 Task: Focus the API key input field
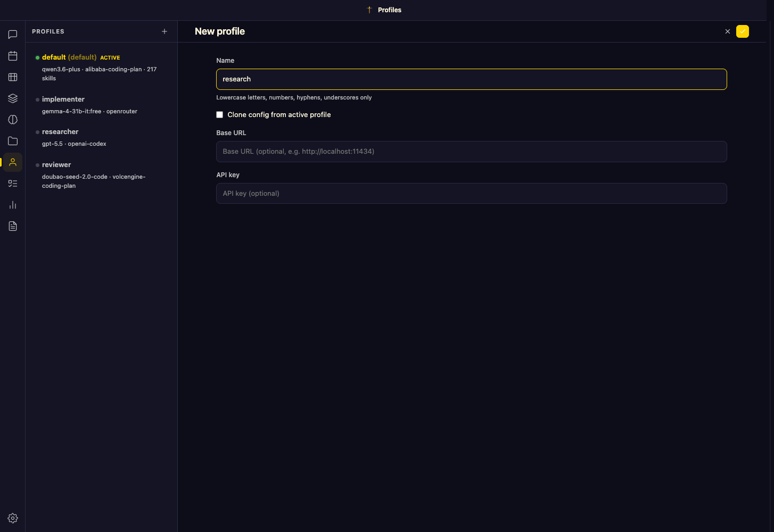click(471, 193)
